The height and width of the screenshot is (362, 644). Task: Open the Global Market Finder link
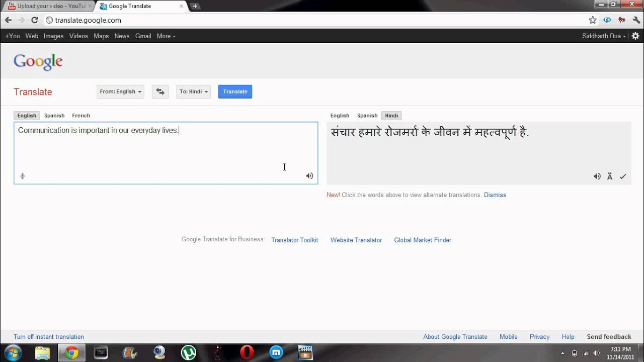[423, 240]
